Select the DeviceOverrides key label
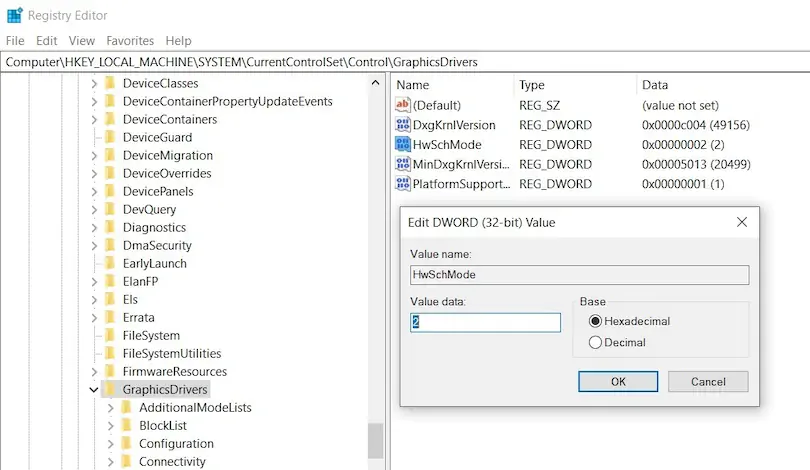This screenshot has height=470, width=810. click(x=167, y=174)
